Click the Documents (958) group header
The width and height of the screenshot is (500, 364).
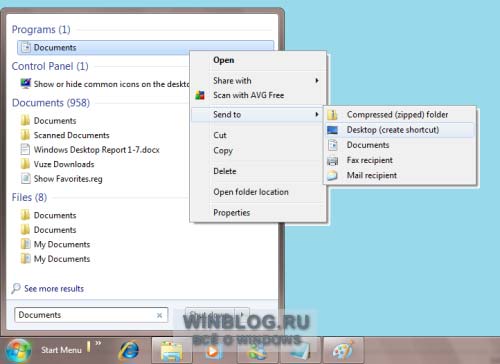tap(51, 103)
